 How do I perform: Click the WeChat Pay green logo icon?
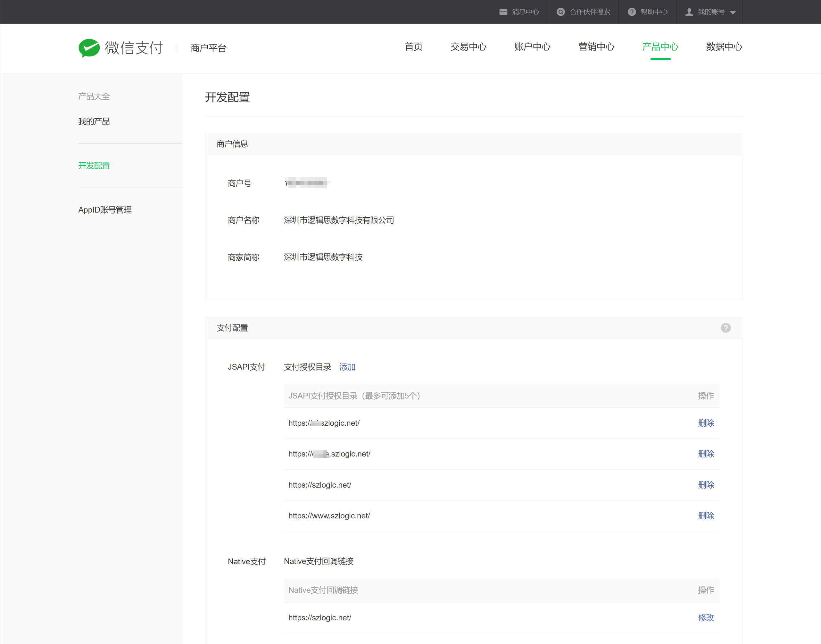point(89,48)
